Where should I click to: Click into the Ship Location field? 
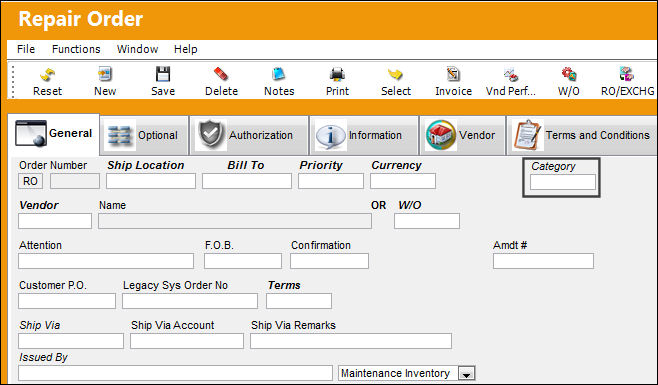(151, 181)
